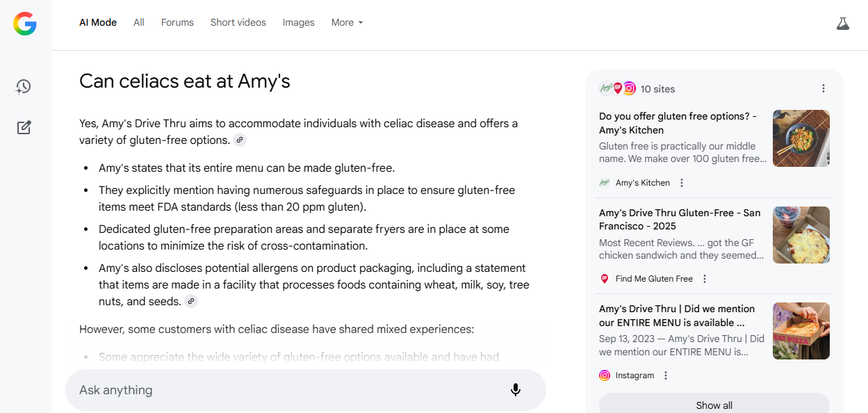Screen dimensions: 868x413
Task: Open AI Mode history icon
Action: (24, 87)
